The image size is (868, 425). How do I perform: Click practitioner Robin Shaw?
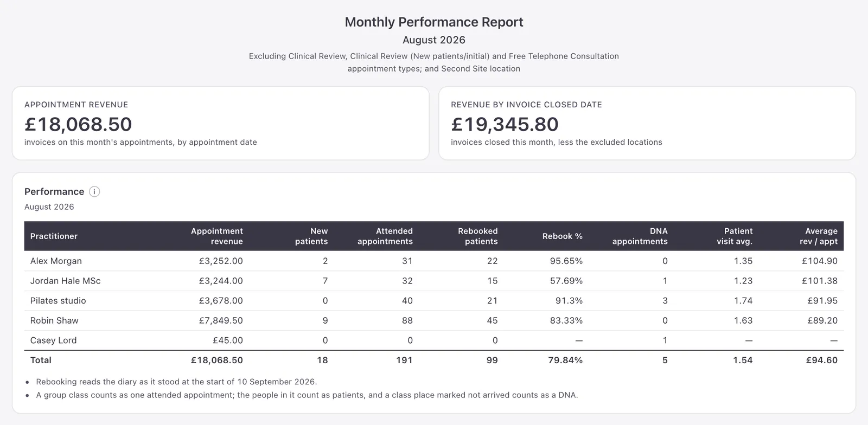click(x=54, y=320)
